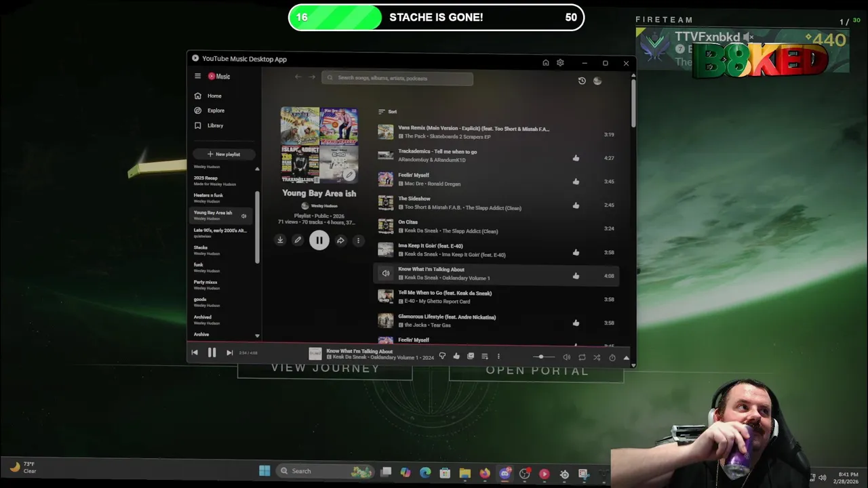868x488 pixels.
Task: Save current song to library
Action: tap(471, 356)
